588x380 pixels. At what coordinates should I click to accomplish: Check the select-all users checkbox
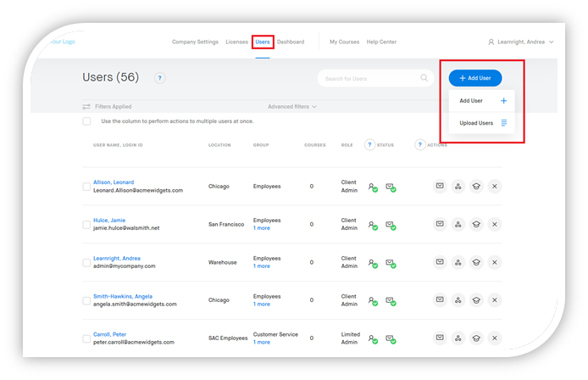coord(86,121)
